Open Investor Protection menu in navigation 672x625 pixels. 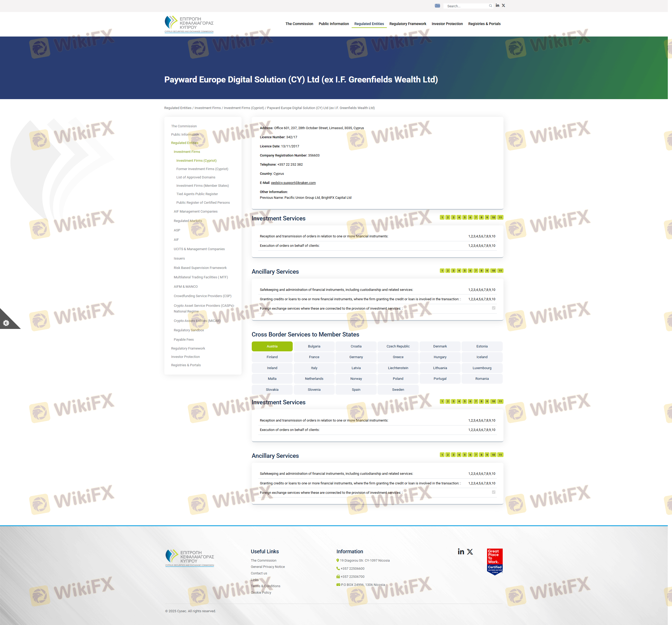click(447, 24)
